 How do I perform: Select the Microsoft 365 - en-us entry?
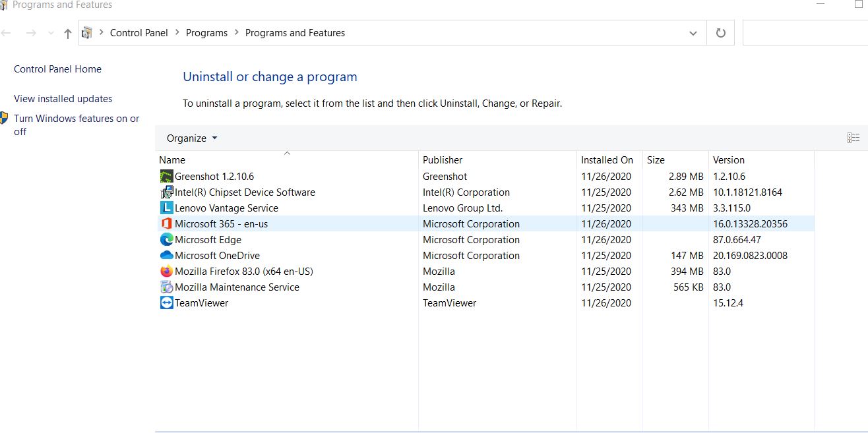pos(221,223)
